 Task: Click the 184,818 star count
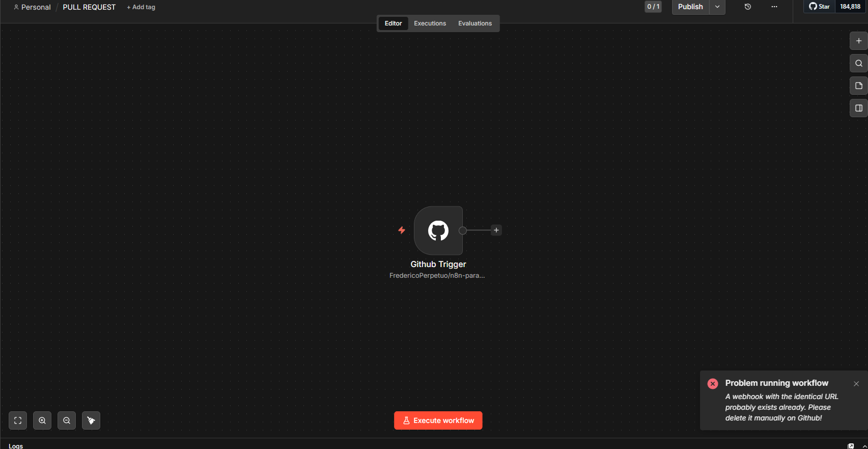850,7
